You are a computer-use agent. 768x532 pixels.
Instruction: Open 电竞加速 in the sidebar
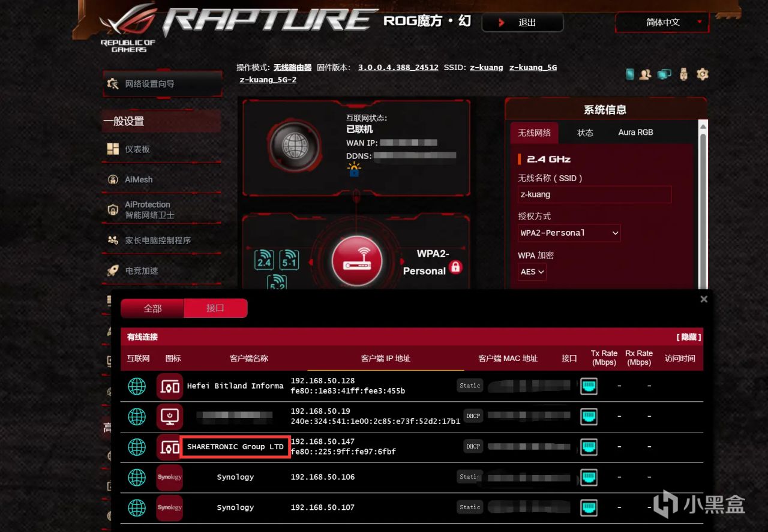click(x=162, y=270)
